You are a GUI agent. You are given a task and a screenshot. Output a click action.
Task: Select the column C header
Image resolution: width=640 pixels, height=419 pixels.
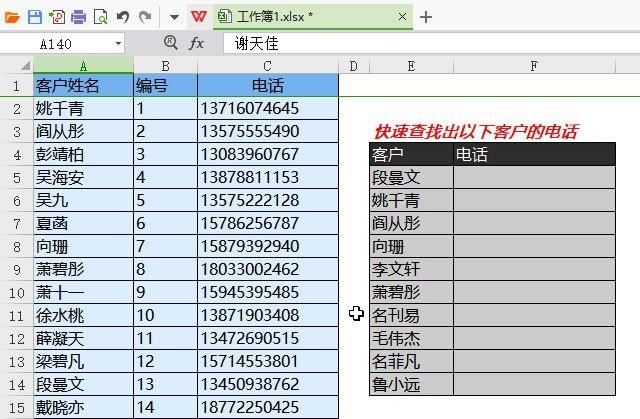267,65
